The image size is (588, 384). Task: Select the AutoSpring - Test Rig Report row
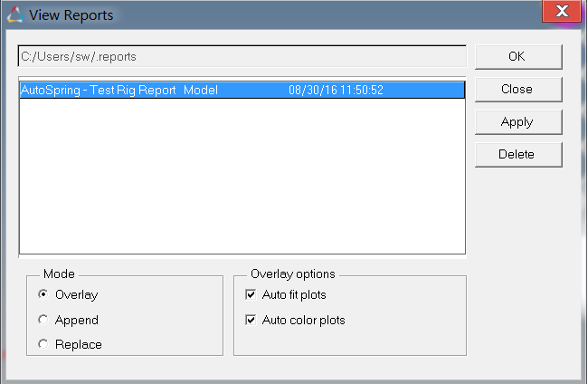[242, 90]
